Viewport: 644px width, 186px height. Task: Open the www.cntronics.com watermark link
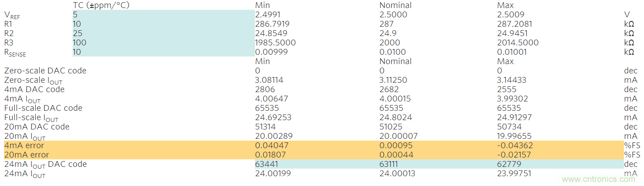[x=598, y=179]
